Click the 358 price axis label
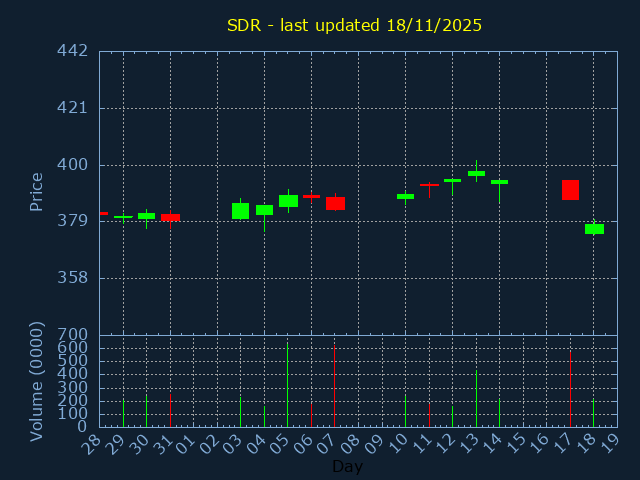The height and width of the screenshot is (480, 640). [x=72, y=278]
